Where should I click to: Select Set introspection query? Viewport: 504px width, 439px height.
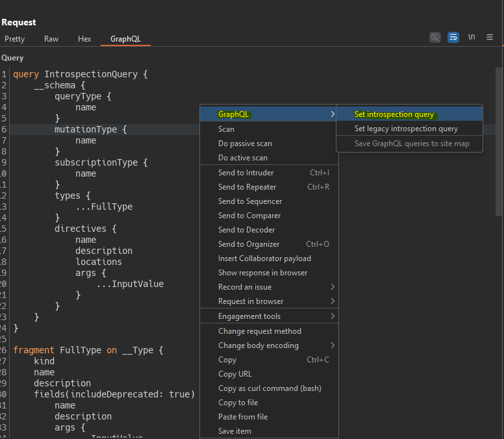(394, 114)
